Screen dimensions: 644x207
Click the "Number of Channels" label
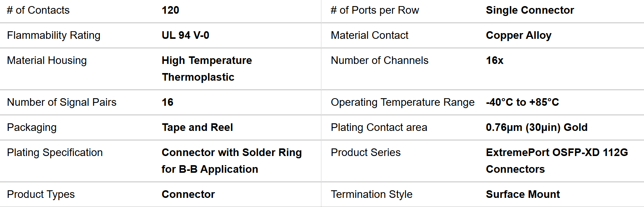(x=380, y=61)
